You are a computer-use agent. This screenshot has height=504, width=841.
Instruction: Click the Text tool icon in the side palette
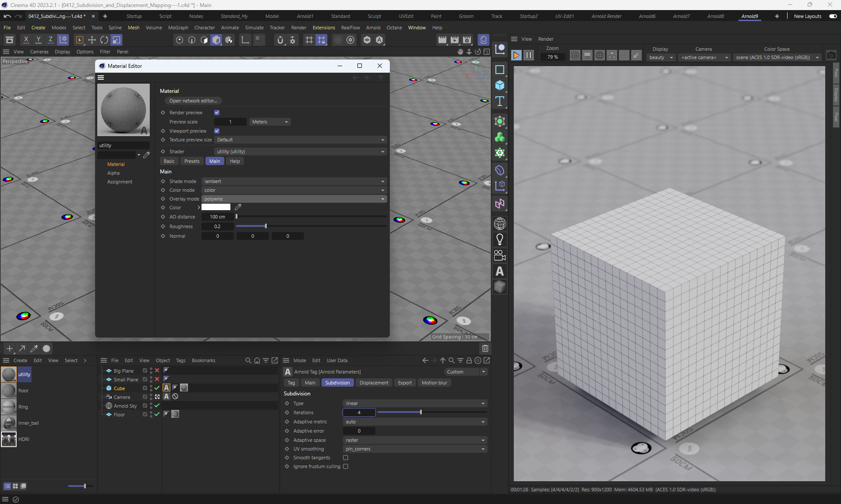tap(499, 101)
